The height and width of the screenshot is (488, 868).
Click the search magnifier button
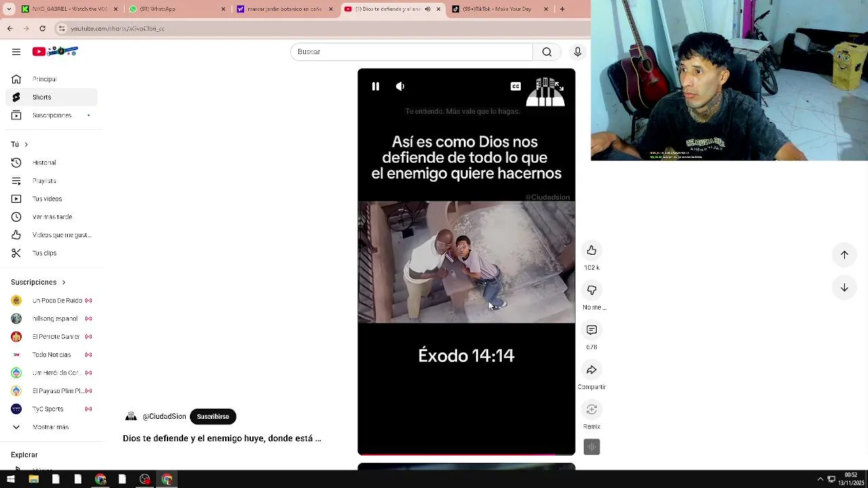coord(547,52)
